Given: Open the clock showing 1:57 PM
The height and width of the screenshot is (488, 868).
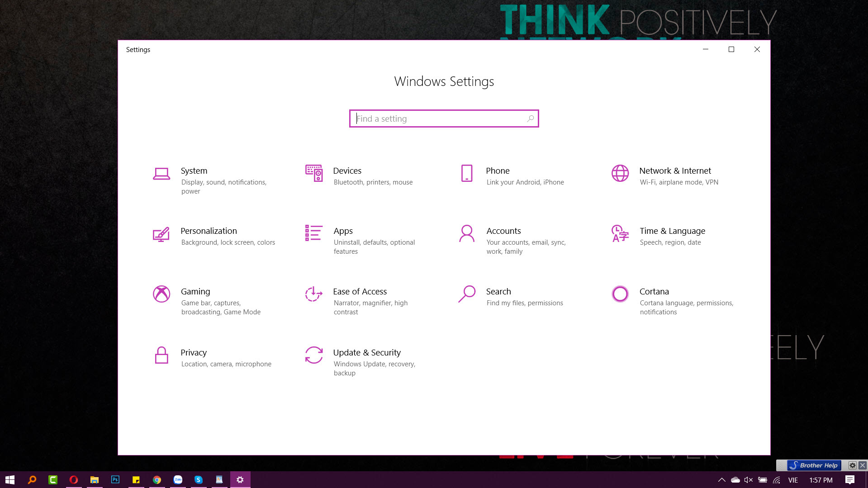Looking at the screenshot, I should click(821, 480).
